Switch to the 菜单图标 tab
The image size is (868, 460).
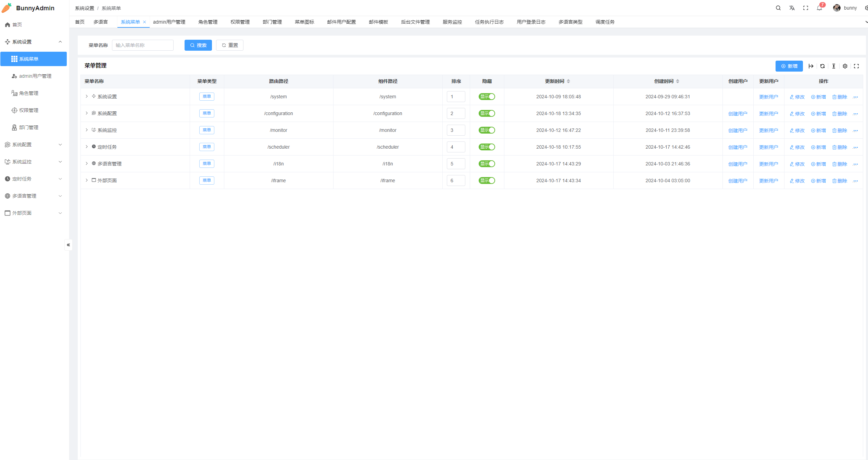(304, 22)
